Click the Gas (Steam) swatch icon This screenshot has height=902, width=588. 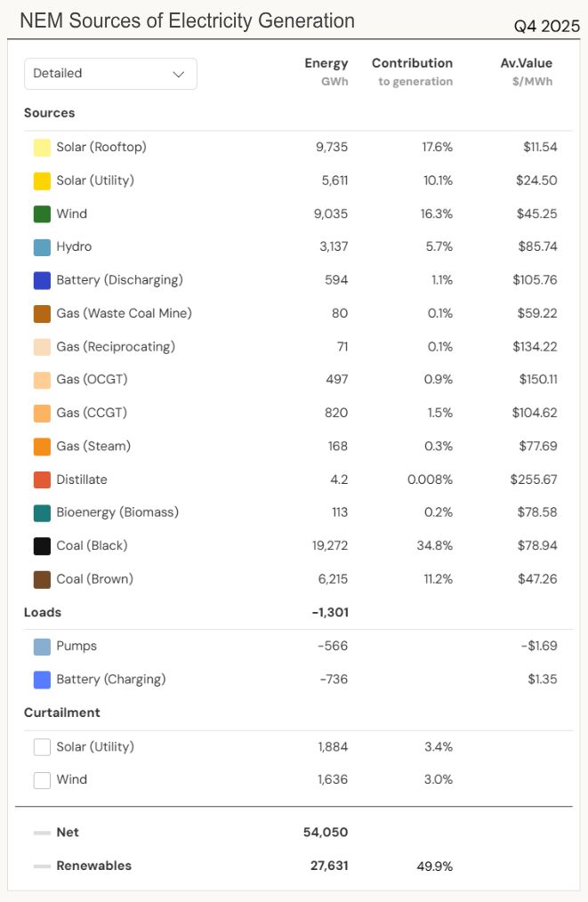click(41, 446)
